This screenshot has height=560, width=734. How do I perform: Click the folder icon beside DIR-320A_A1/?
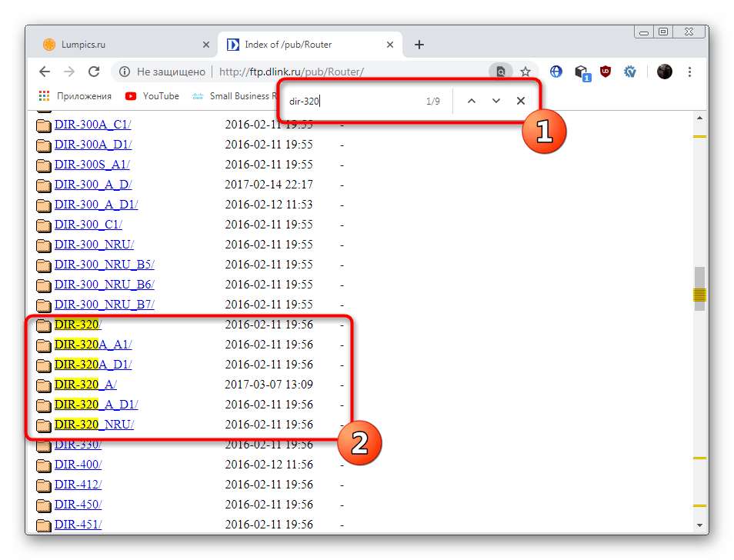point(44,345)
